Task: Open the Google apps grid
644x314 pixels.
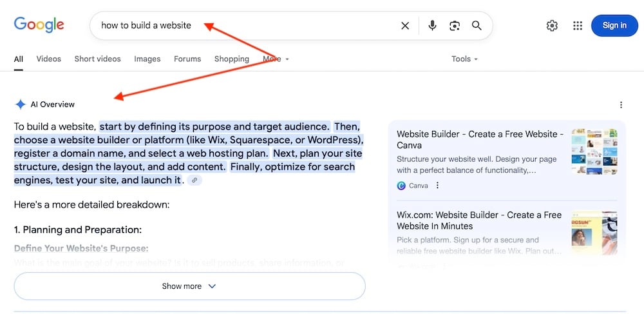Action: [x=578, y=26]
